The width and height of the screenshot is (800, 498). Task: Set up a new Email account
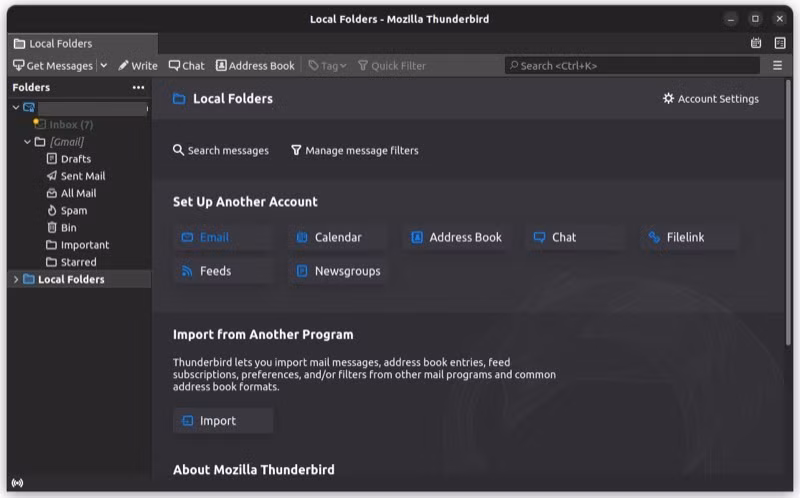pos(223,237)
